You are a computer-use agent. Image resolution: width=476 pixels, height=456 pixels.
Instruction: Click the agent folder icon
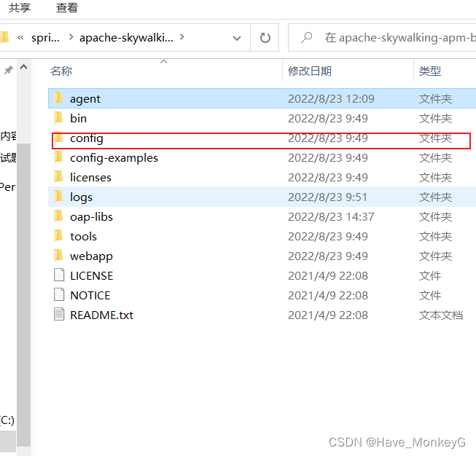58,98
